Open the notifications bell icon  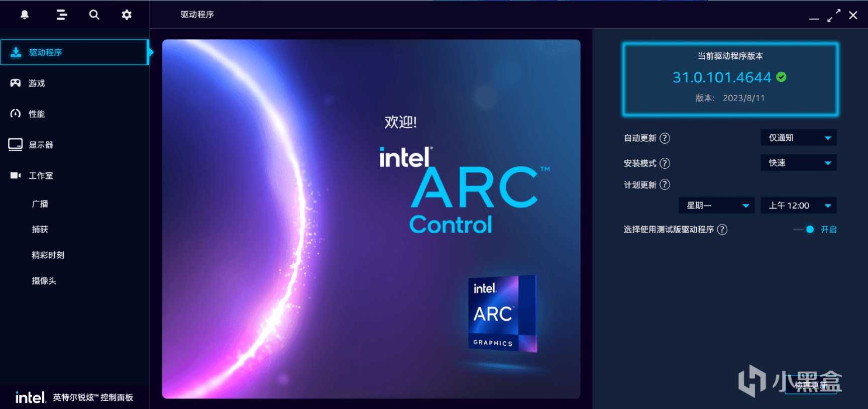(x=24, y=15)
